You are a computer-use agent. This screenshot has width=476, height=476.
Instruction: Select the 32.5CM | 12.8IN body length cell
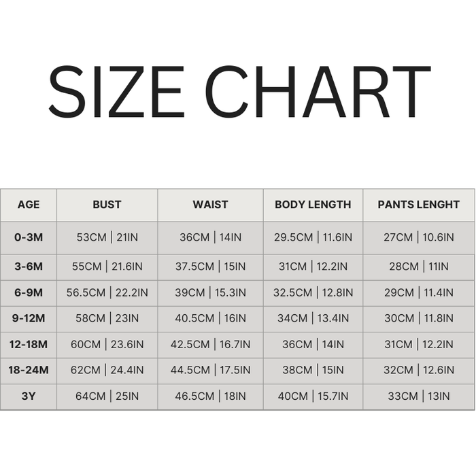(x=313, y=292)
